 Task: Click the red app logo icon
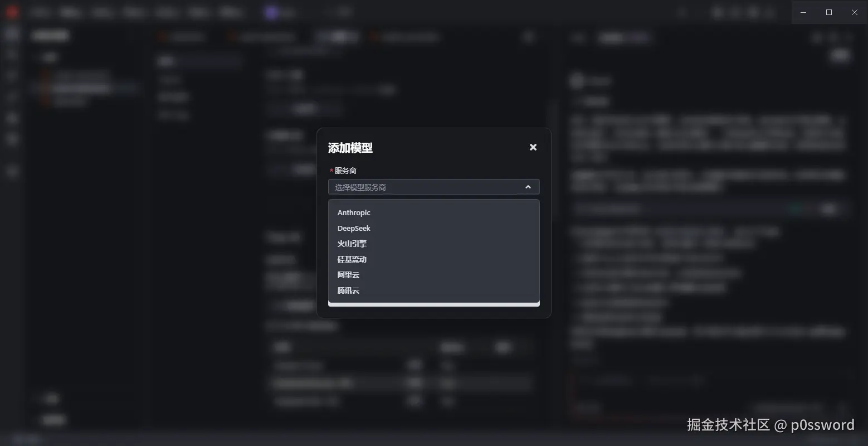pos(12,12)
